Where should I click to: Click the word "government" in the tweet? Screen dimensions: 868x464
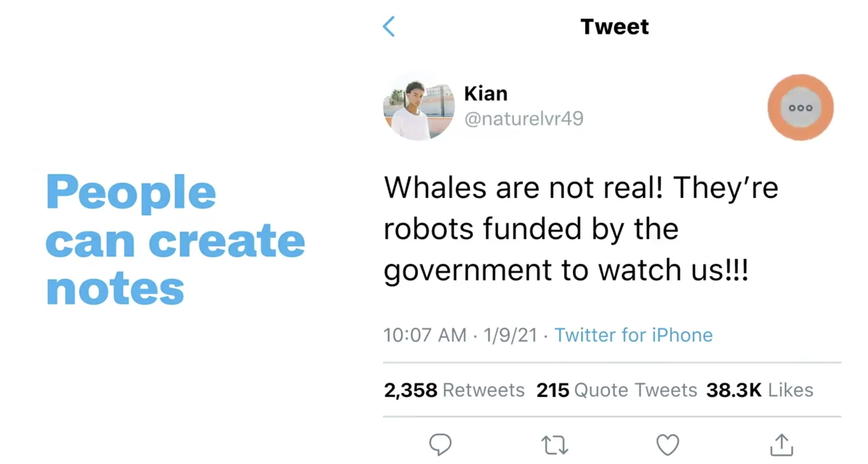click(x=467, y=270)
